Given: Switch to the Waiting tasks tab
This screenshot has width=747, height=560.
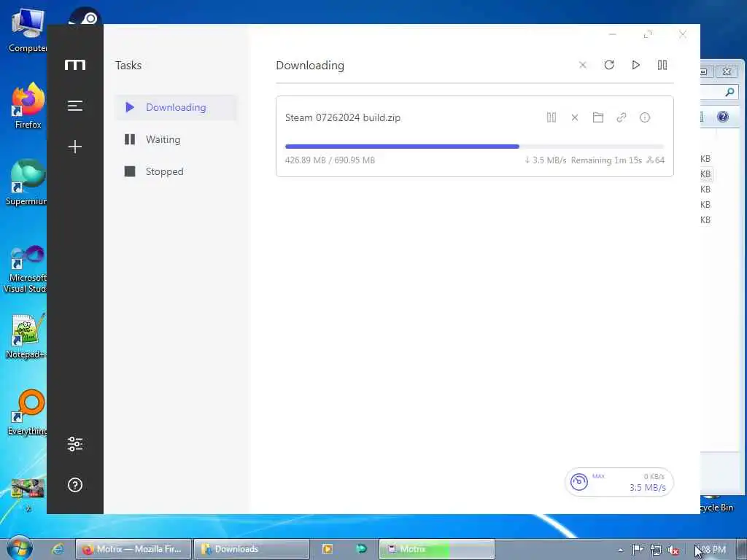Looking at the screenshot, I should [176, 139].
